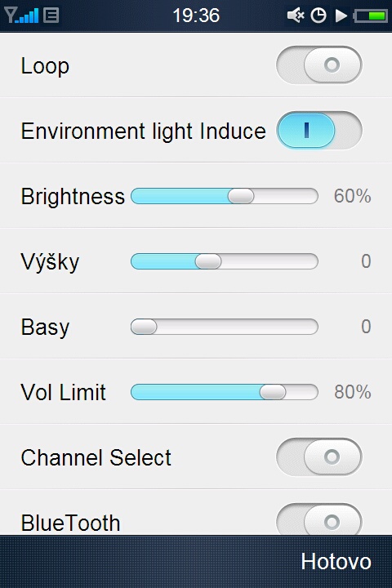Image resolution: width=392 pixels, height=588 pixels.
Task: Toggle the Channel Select switch
Action: [x=319, y=457]
